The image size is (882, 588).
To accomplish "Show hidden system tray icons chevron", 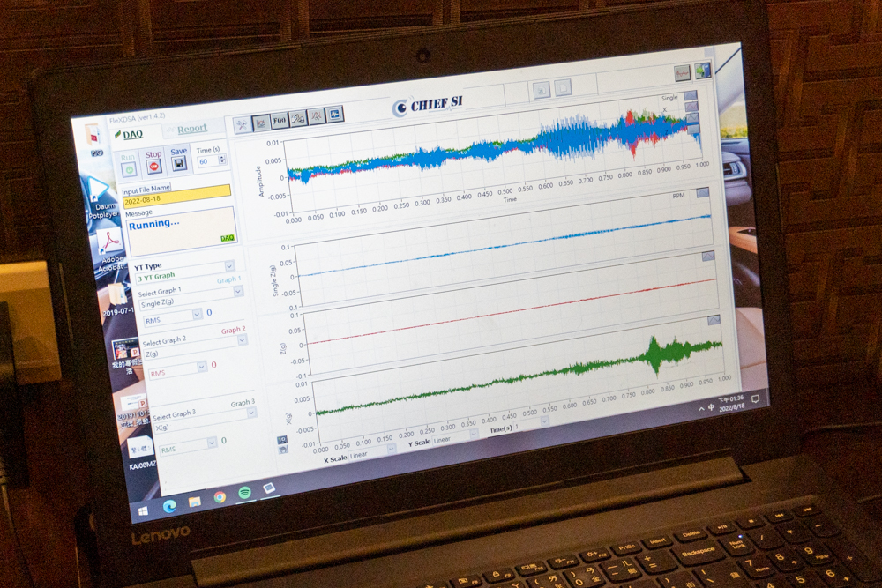I will tap(701, 409).
